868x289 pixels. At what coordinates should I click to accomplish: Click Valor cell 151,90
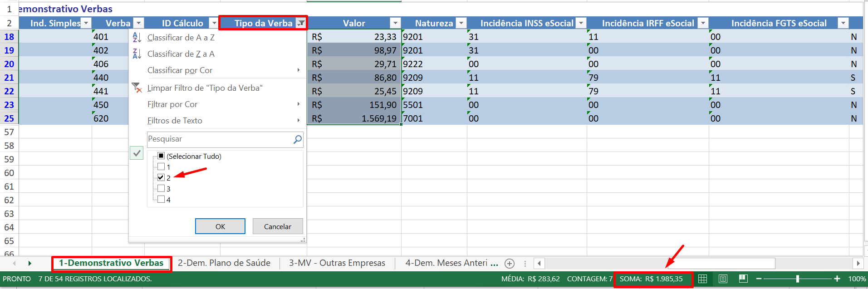[x=354, y=105]
